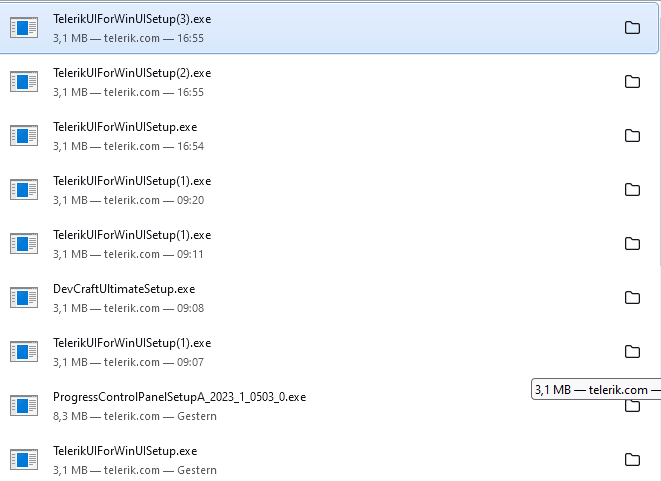661x481 pixels.
Task: Open the file DevCraftUltimateSetup.exe
Action: click(124, 289)
